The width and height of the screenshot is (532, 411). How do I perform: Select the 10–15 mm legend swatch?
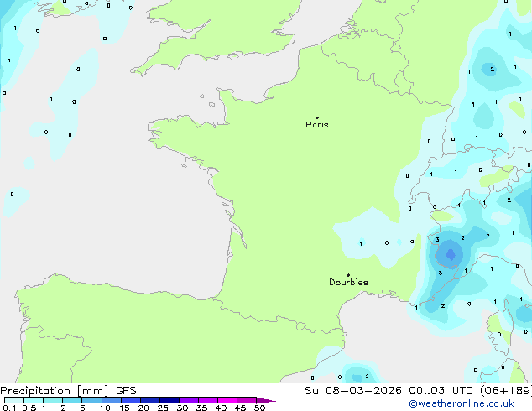click(x=111, y=400)
